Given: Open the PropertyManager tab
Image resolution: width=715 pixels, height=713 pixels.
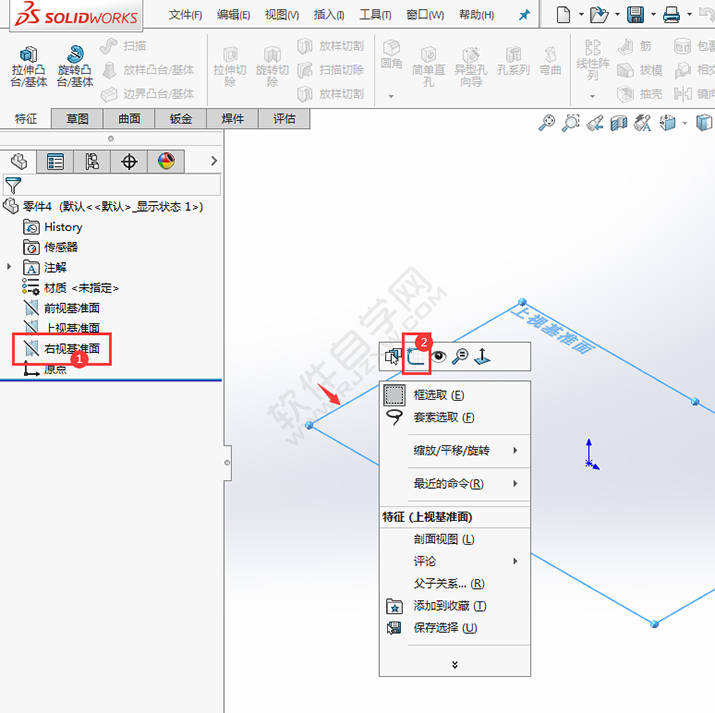Looking at the screenshot, I should coord(55,161).
